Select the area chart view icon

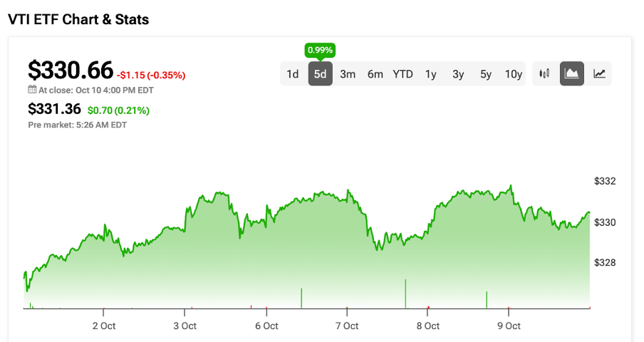tap(572, 73)
